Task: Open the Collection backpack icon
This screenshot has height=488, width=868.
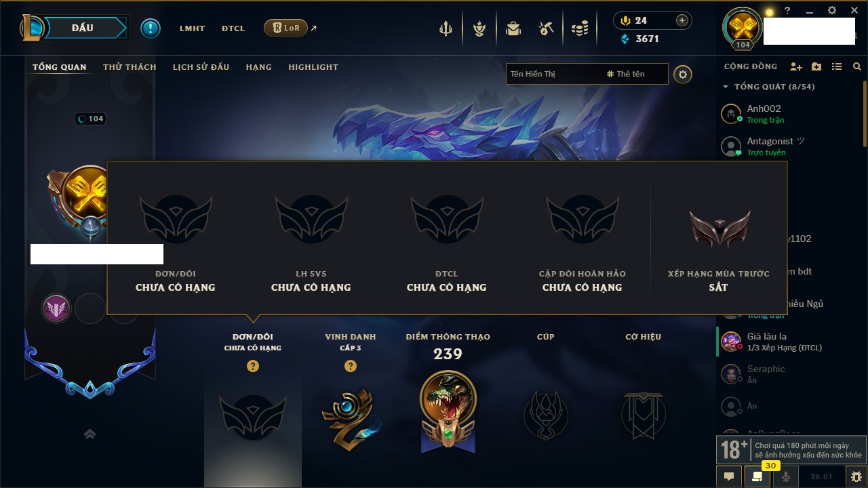Action: click(x=513, y=28)
